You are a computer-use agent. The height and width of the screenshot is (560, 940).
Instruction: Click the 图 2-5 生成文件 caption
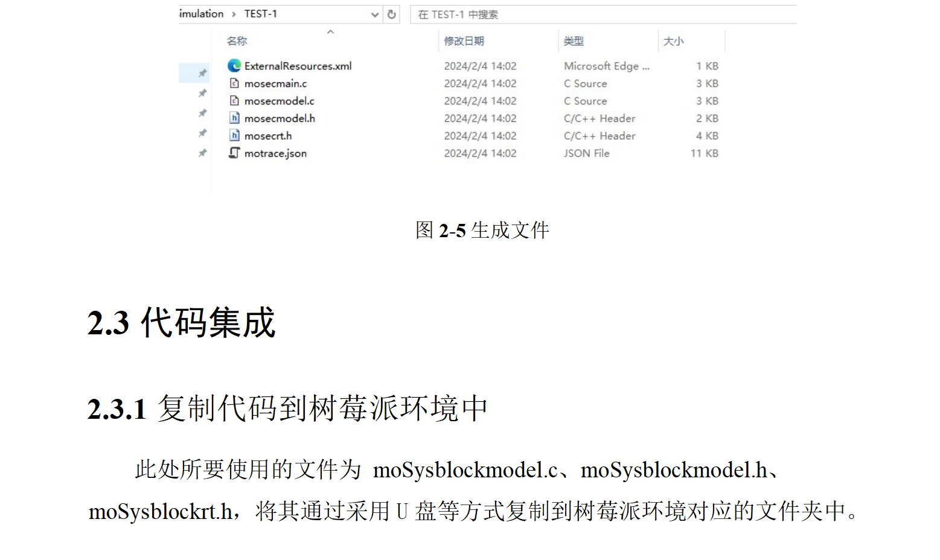482,230
